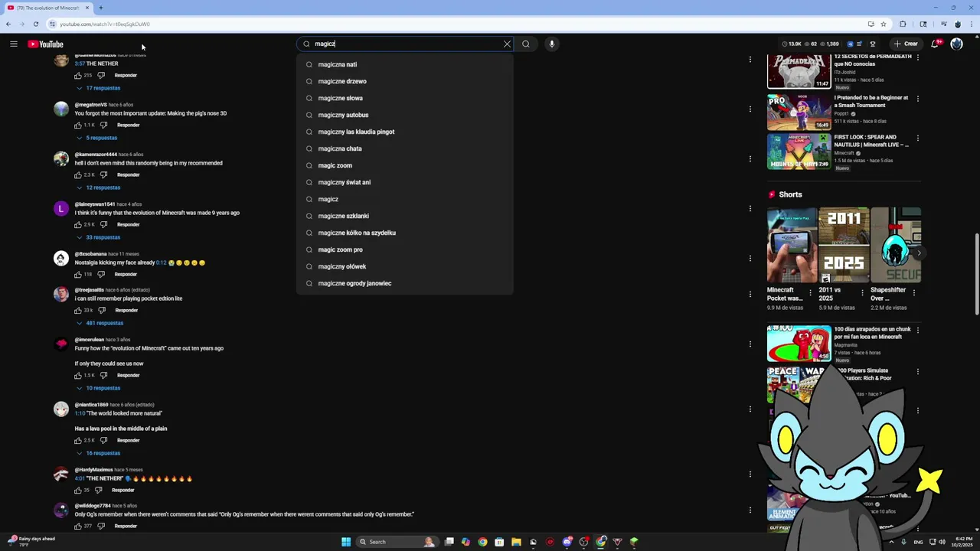Dislike the comment about nose 3D update

click(x=103, y=125)
